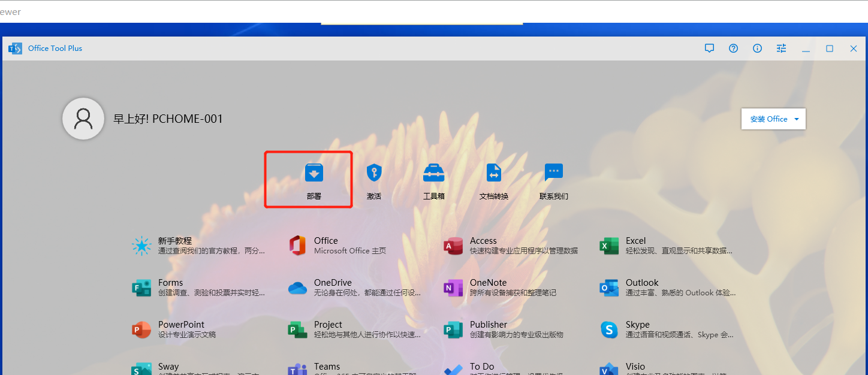This screenshot has width=868, height=375.
Task: Launch the Sway app icon
Action: 141,368
